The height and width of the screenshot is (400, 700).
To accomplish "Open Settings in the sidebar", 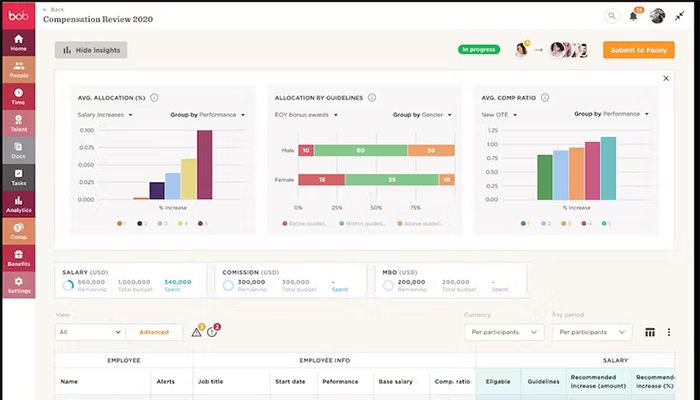I will [19, 285].
